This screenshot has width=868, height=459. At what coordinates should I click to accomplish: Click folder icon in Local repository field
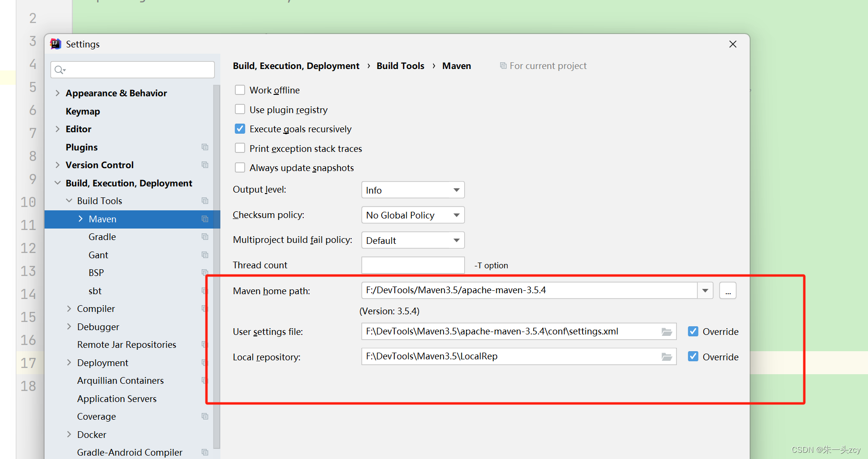pyautogui.click(x=666, y=357)
